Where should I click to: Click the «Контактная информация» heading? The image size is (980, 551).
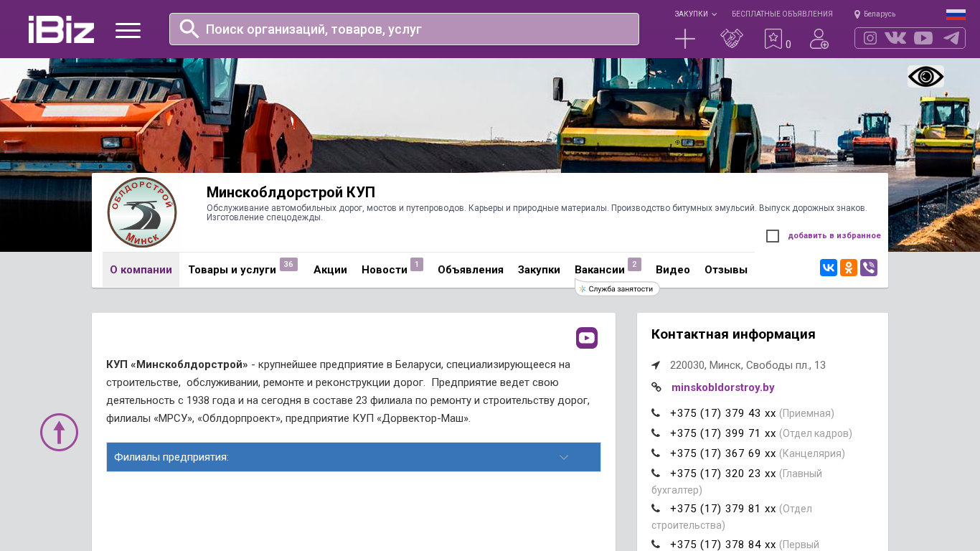tap(733, 334)
